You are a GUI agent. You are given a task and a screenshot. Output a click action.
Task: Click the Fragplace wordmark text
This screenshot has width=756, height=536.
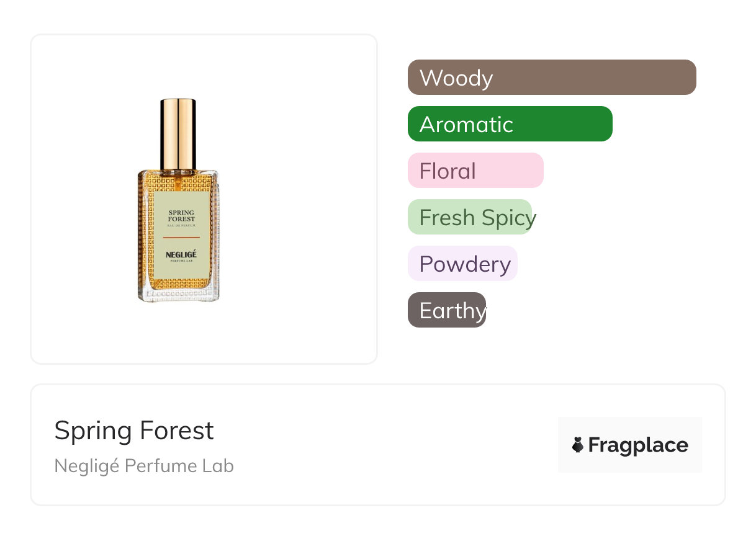(x=638, y=445)
